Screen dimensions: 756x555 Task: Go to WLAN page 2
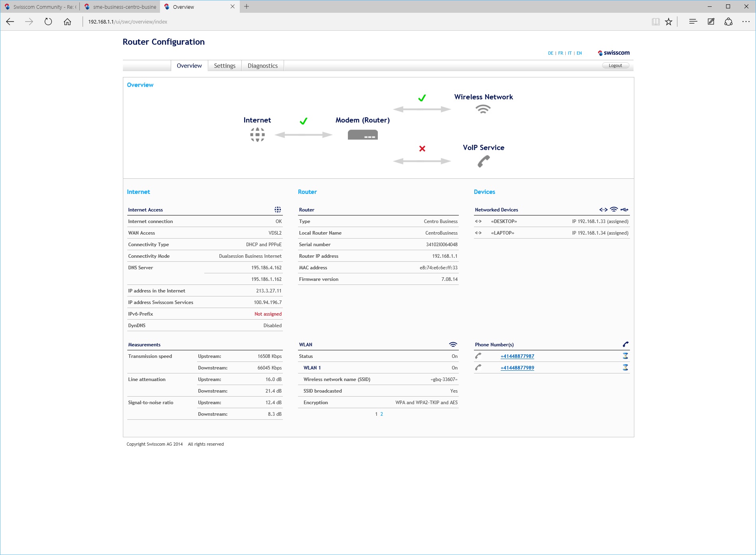[382, 414]
